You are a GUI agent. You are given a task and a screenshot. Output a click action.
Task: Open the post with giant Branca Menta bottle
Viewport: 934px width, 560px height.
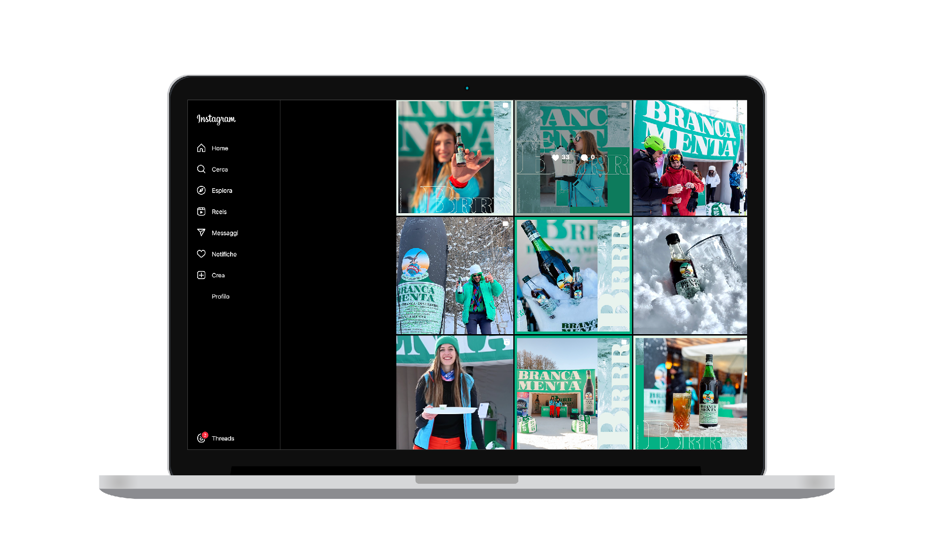[455, 276]
